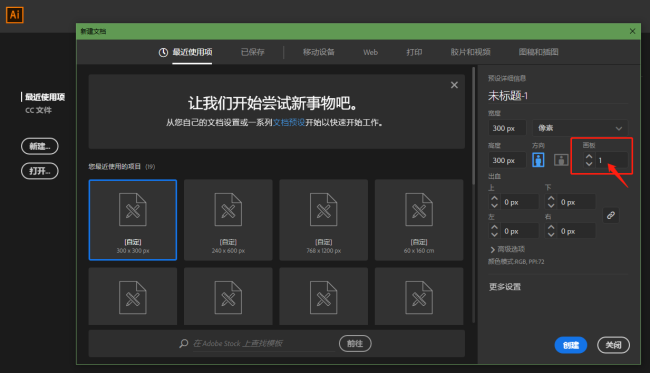Select the first preset in second row
The width and height of the screenshot is (650, 373).
[x=133, y=296]
